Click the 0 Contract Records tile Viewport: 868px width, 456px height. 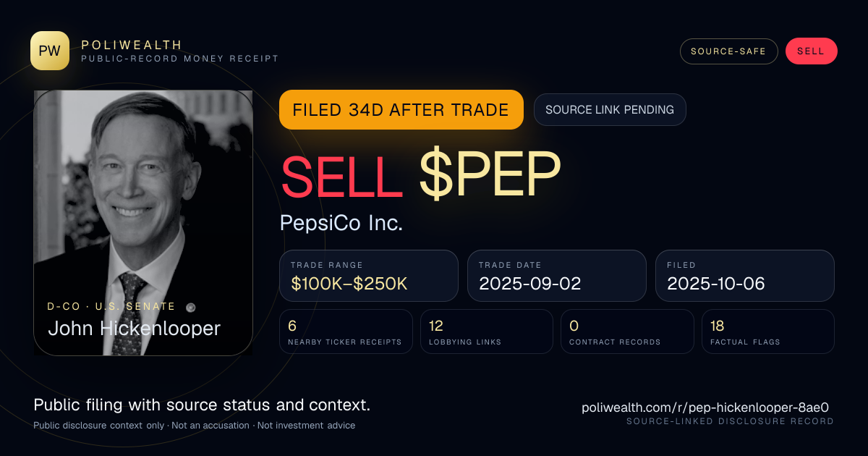click(627, 332)
